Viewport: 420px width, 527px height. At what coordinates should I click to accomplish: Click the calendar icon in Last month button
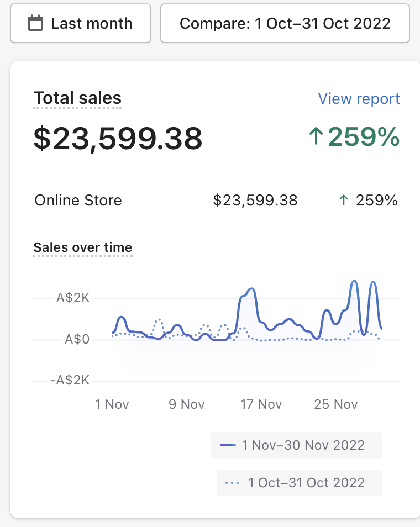35,24
